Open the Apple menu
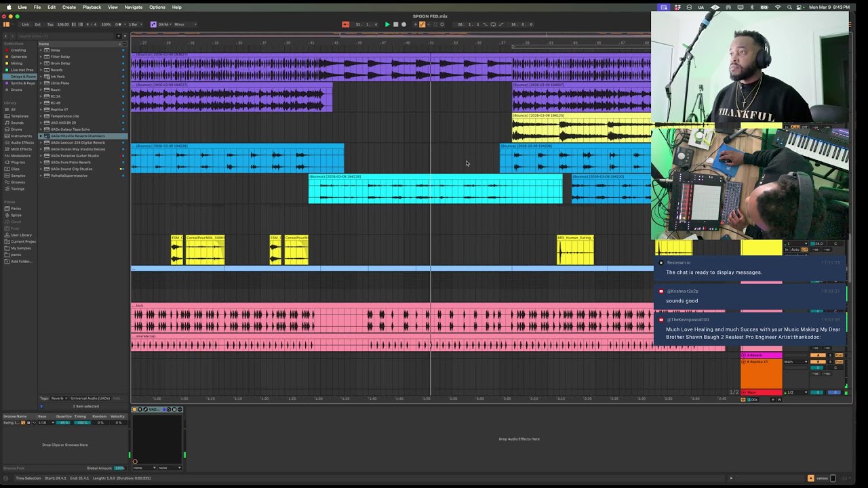 (x=9, y=7)
